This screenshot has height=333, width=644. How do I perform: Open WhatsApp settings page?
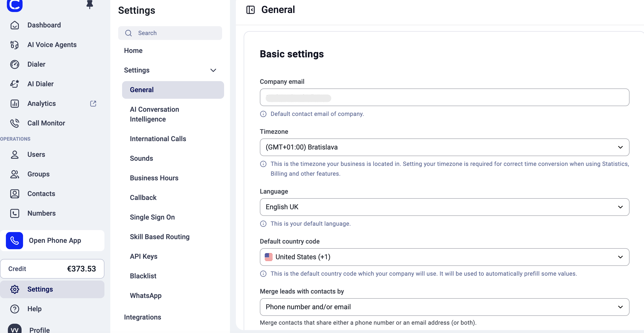click(x=173, y=296)
